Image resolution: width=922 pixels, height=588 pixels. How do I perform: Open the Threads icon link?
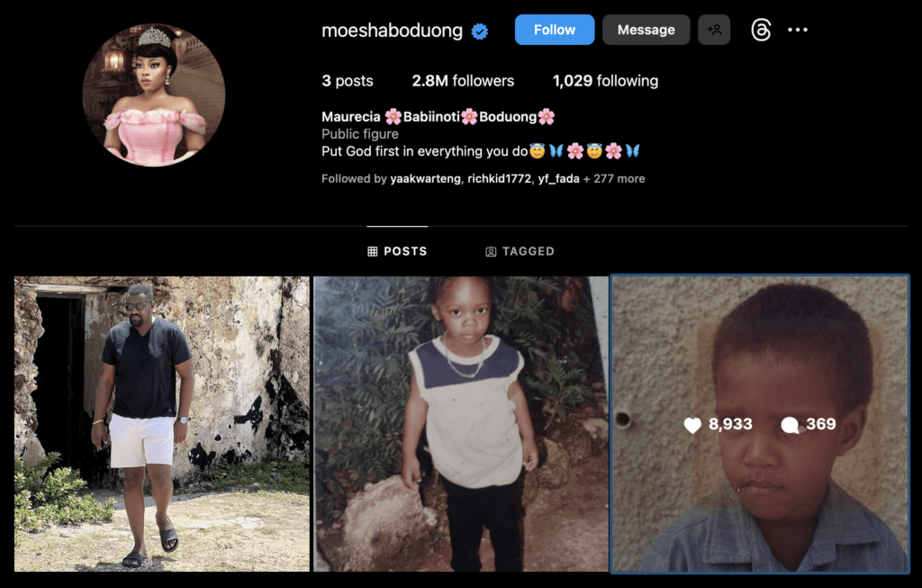(761, 30)
